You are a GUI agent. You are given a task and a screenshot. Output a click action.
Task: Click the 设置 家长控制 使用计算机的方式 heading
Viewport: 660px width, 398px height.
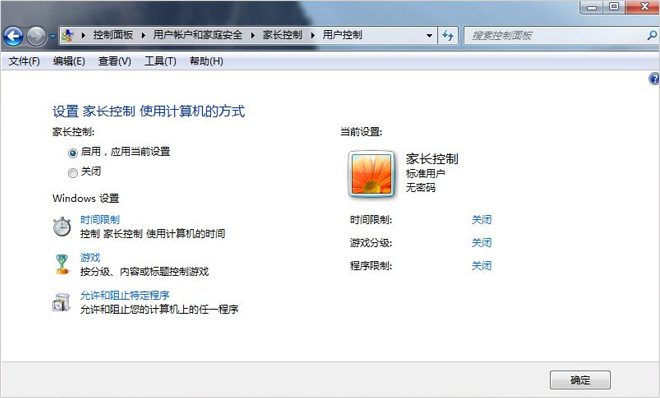pyautogui.click(x=149, y=111)
